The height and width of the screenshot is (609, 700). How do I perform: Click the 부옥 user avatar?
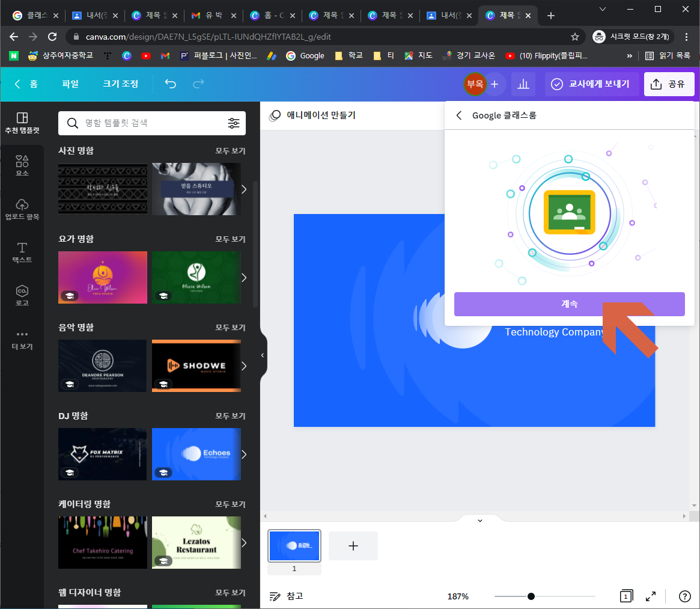point(475,84)
